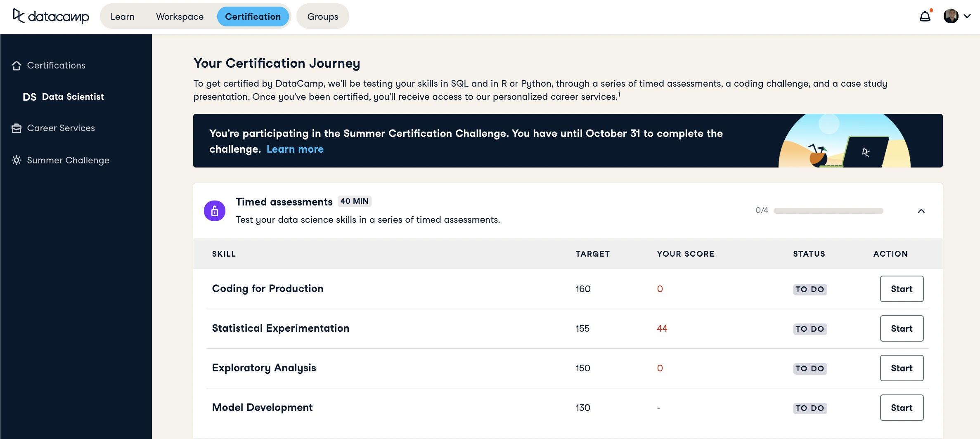The image size is (980, 439).
Task: Collapse the Timed assessments section
Action: click(921, 211)
